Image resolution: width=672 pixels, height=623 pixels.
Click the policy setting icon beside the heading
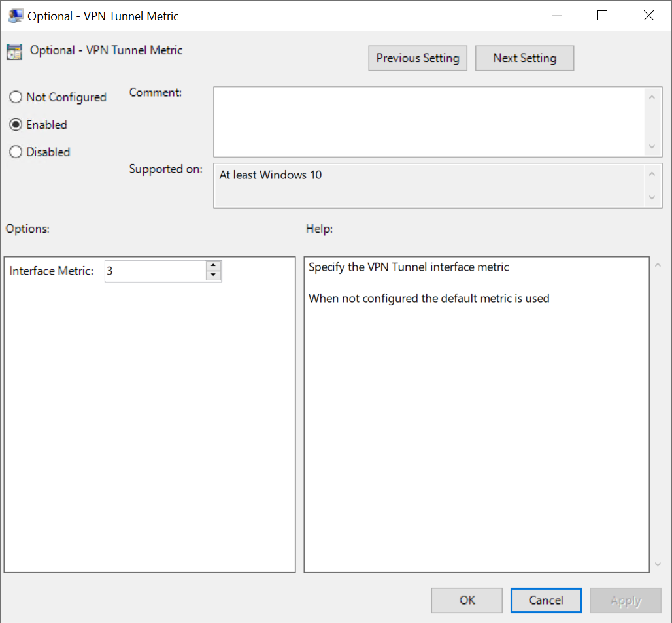coord(14,52)
